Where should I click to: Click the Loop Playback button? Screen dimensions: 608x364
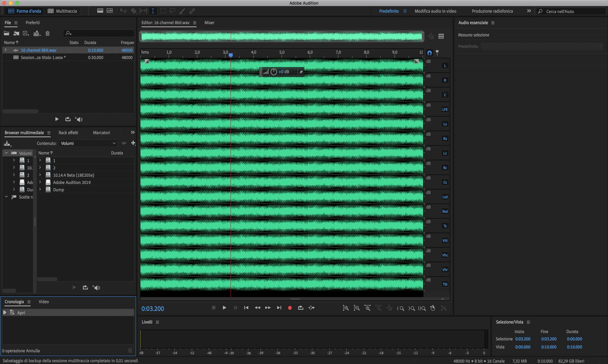click(301, 308)
